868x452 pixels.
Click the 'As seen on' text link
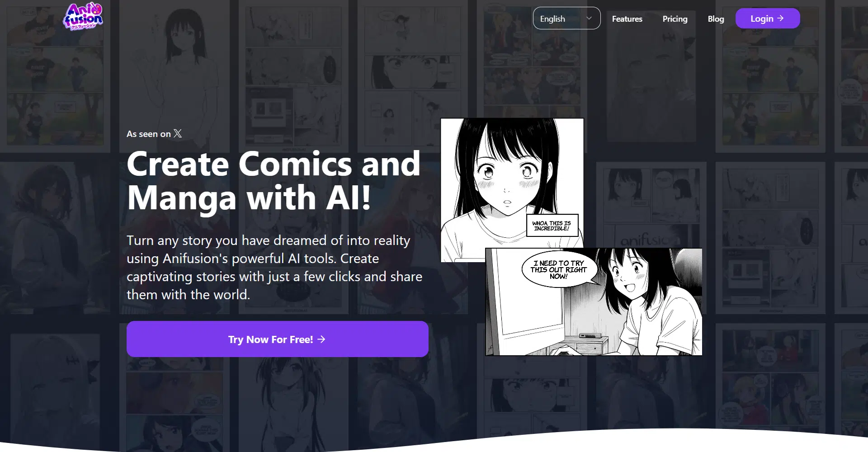[149, 134]
